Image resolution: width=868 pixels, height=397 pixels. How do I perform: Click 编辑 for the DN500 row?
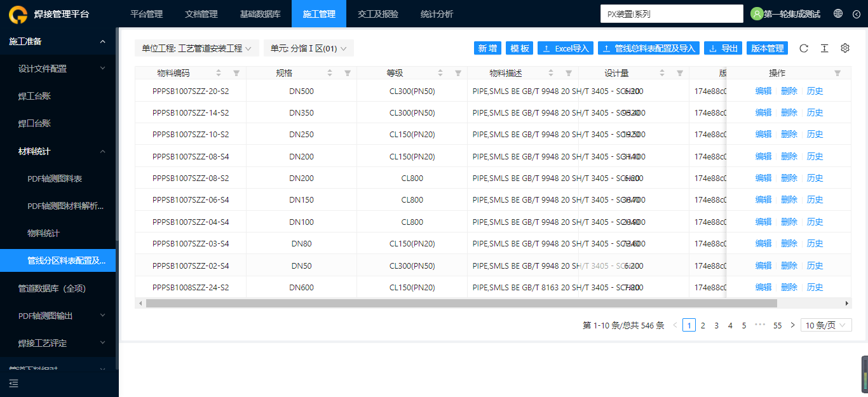click(763, 91)
